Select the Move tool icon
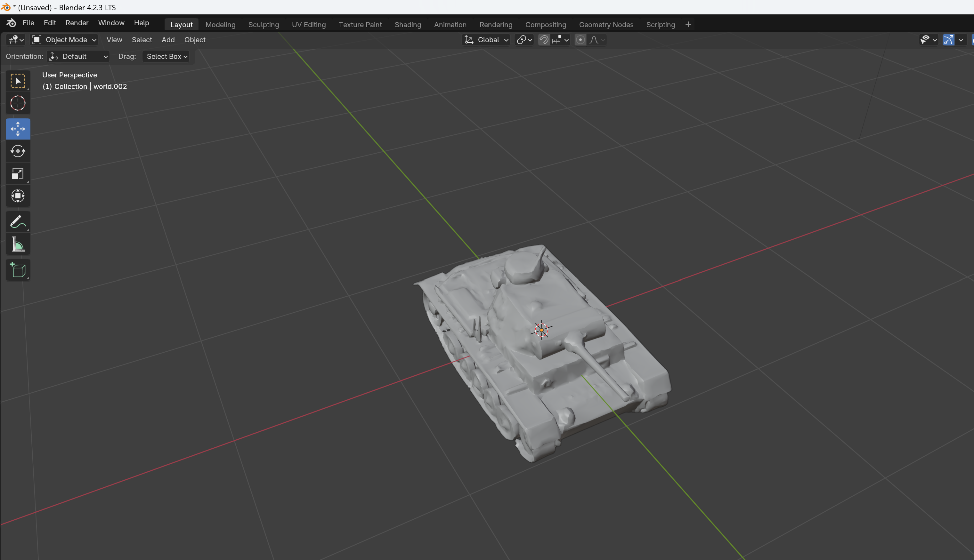This screenshot has width=974, height=560. point(17,128)
